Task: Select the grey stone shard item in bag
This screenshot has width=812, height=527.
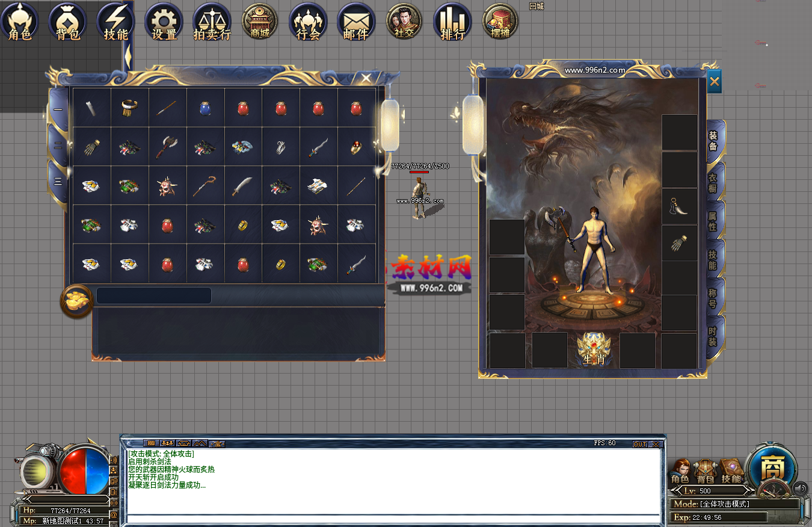Action: [x=91, y=108]
